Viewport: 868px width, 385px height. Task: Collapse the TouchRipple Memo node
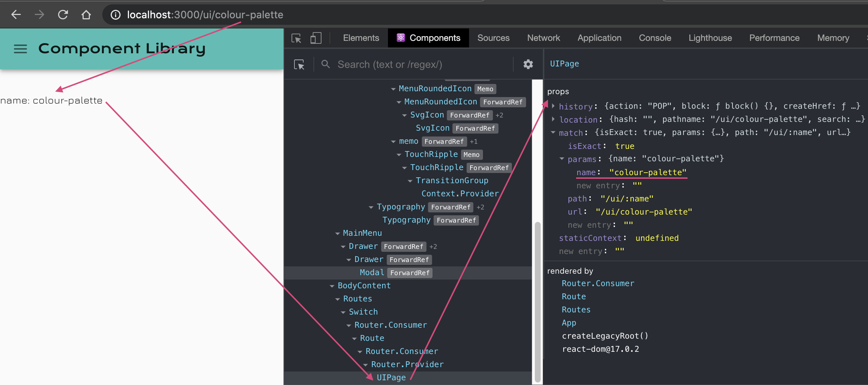coord(399,155)
